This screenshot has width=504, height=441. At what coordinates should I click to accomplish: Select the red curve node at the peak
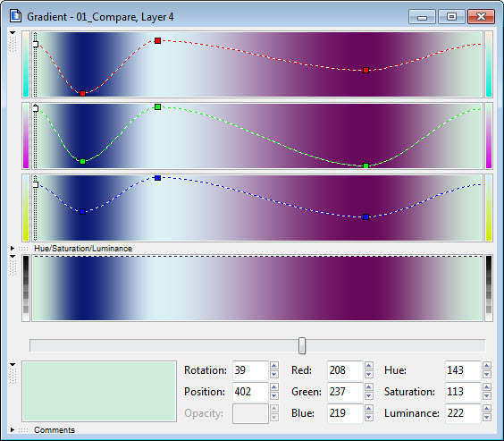157,40
